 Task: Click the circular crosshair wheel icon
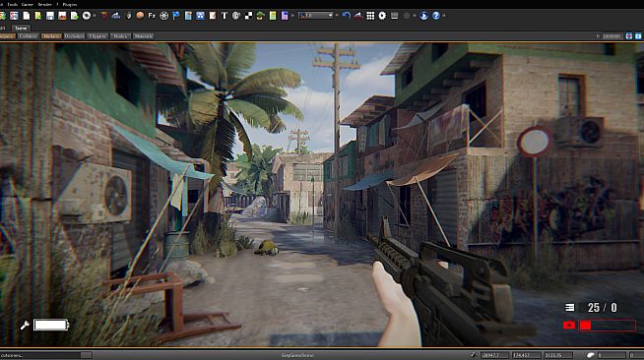click(163, 16)
